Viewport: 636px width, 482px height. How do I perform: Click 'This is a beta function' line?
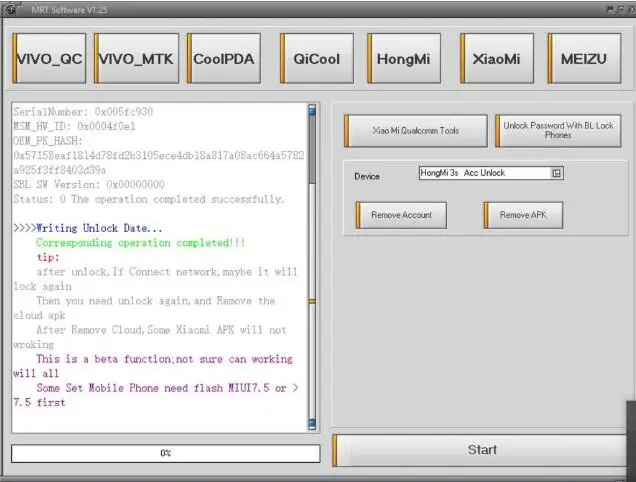tap(164, 359)
